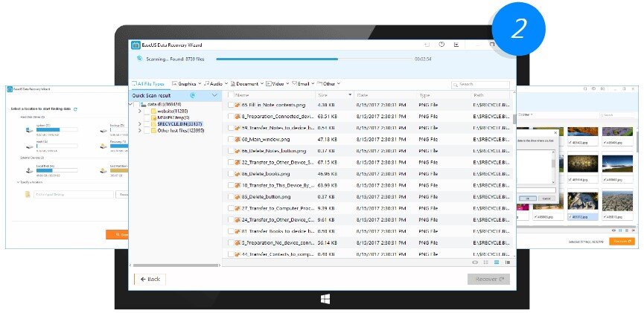This screenshot has height=313, width=644.
Task: Tick the select-all checkbox in Name header
Action: [x=231, y=95]
